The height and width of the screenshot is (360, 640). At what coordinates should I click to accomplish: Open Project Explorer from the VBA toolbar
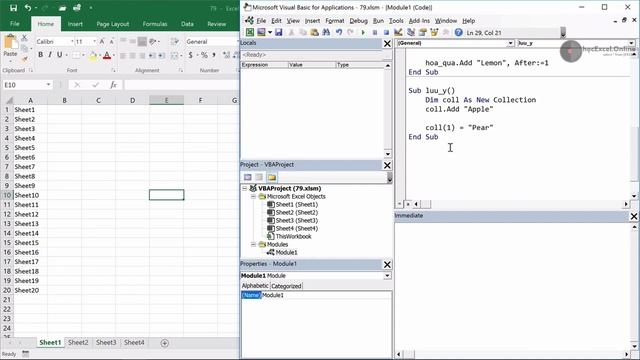tap(411, 32)
